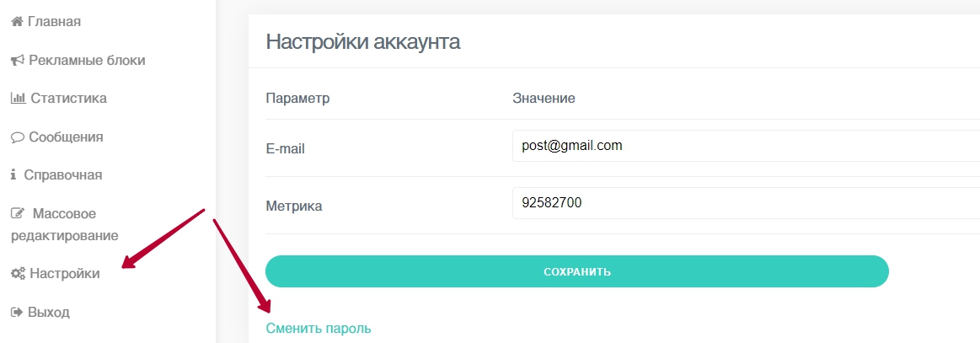This screenshot has width=980, height=343.
Task: Open Настройки text in the sidebar
Action: click(x=64, y=274)
